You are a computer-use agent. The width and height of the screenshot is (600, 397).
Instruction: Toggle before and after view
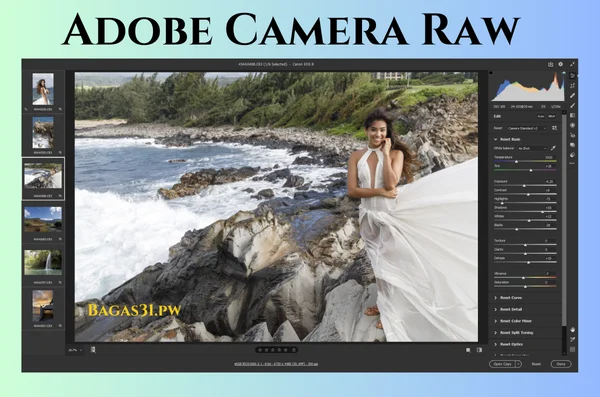(479, 350)
